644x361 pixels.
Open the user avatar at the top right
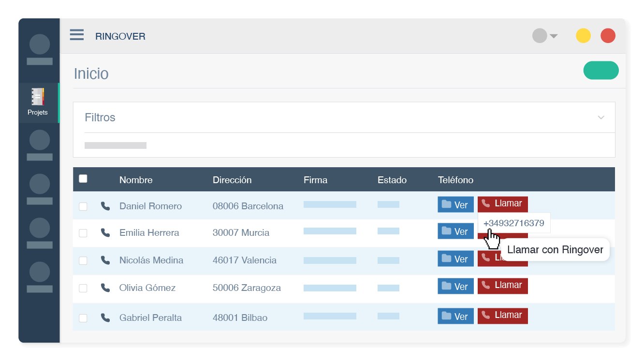pos(539,35)
